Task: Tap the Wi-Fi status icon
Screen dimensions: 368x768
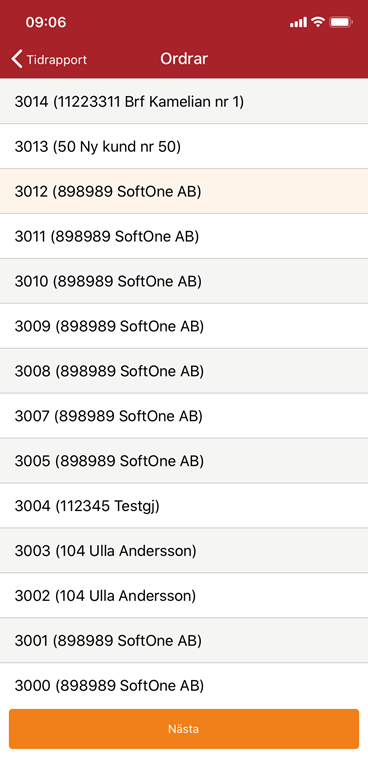Action: click(318, 22)
